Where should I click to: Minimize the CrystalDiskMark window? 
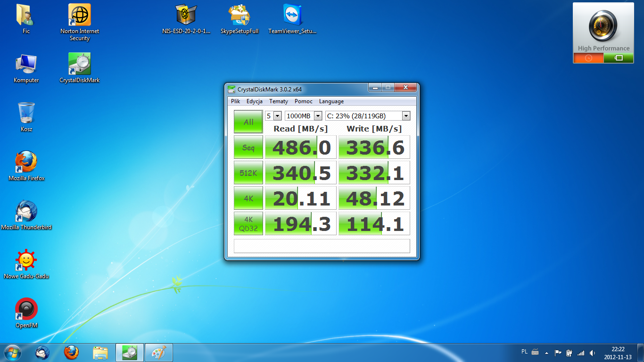point(375,88)
